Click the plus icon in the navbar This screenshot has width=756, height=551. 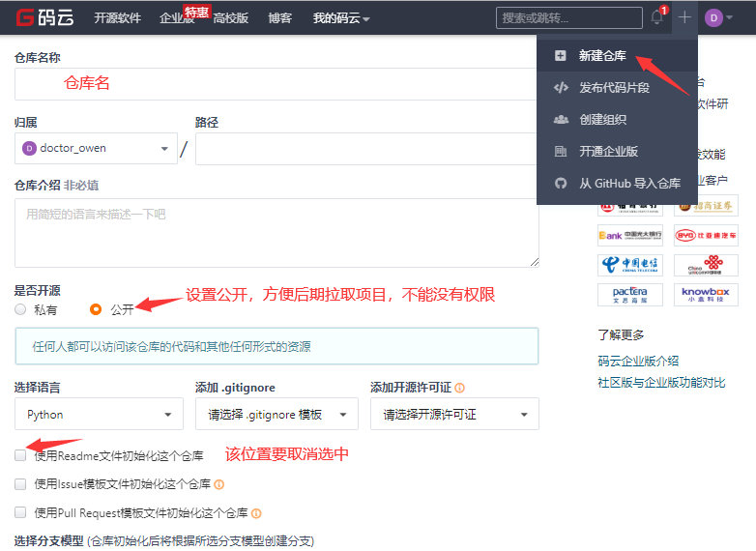(684, 17)
